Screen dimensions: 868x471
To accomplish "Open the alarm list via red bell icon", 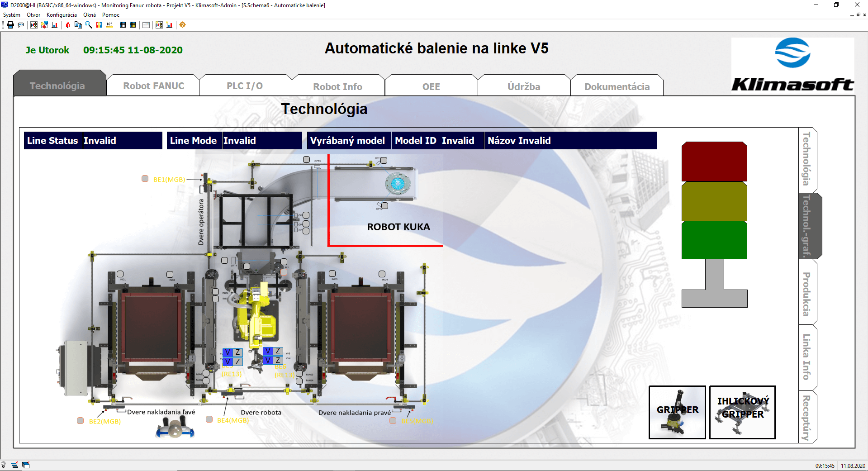I will click(67, 25).
